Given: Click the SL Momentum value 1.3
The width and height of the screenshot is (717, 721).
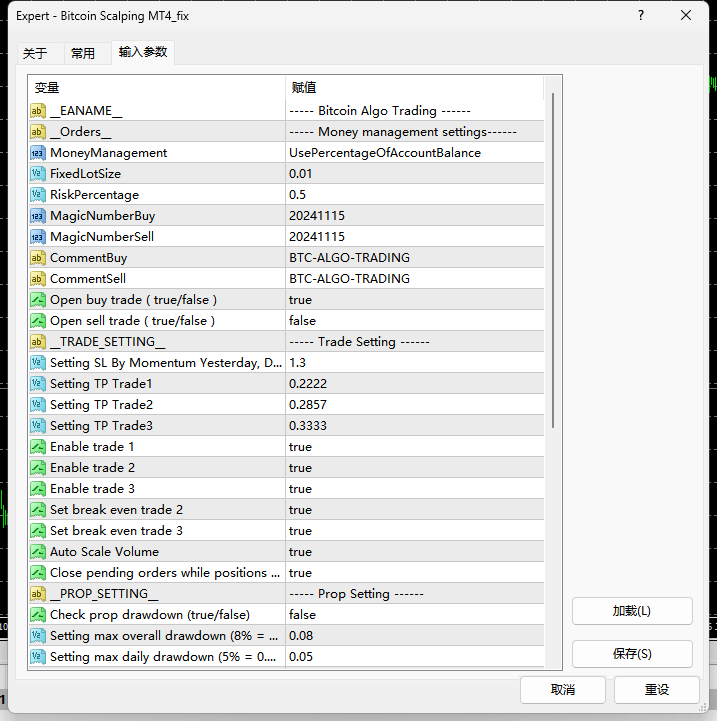Looking at the screenshot, I should coord(297,363).
